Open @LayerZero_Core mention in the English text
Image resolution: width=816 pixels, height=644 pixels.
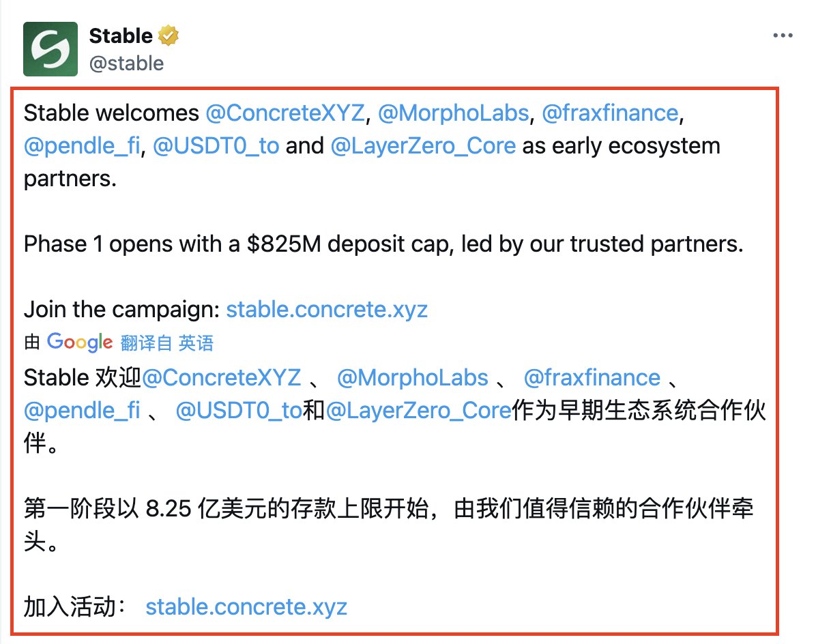[x=423, y=146]
